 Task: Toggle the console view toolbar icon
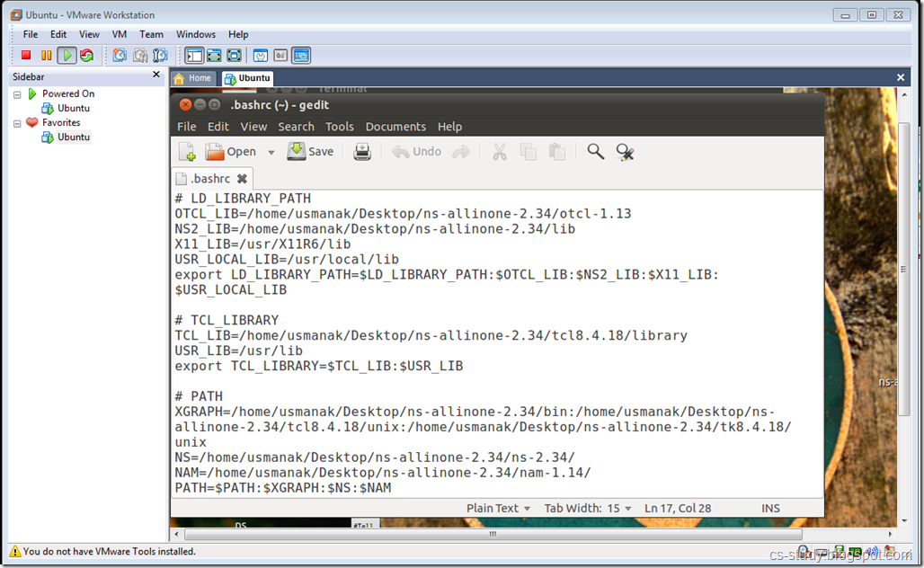tap(301, 56)
